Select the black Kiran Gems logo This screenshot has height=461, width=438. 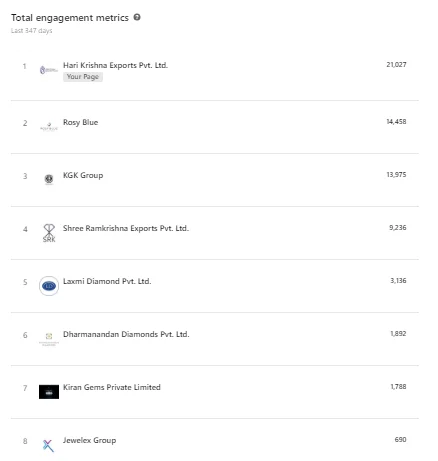49,392
